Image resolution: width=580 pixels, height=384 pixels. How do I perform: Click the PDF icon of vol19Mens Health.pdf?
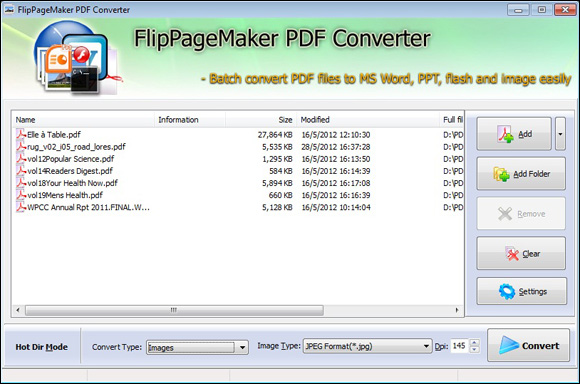pyautogui.click(x=21, y=195)
